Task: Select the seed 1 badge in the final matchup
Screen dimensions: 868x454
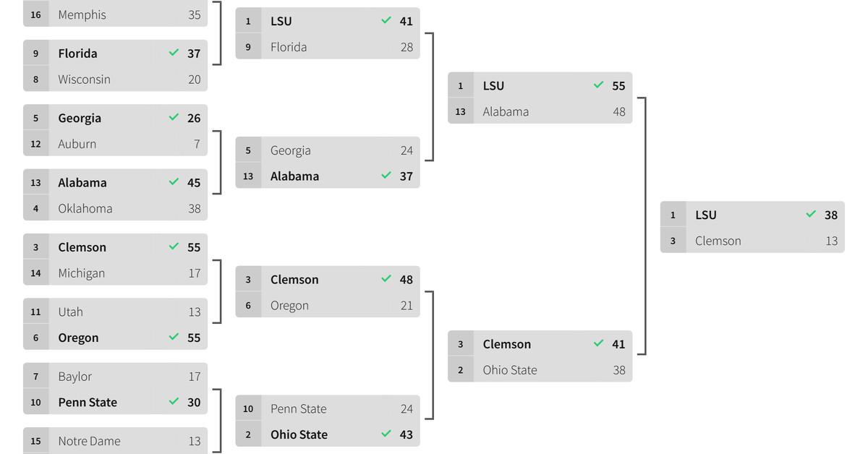Action: [673, 215]
